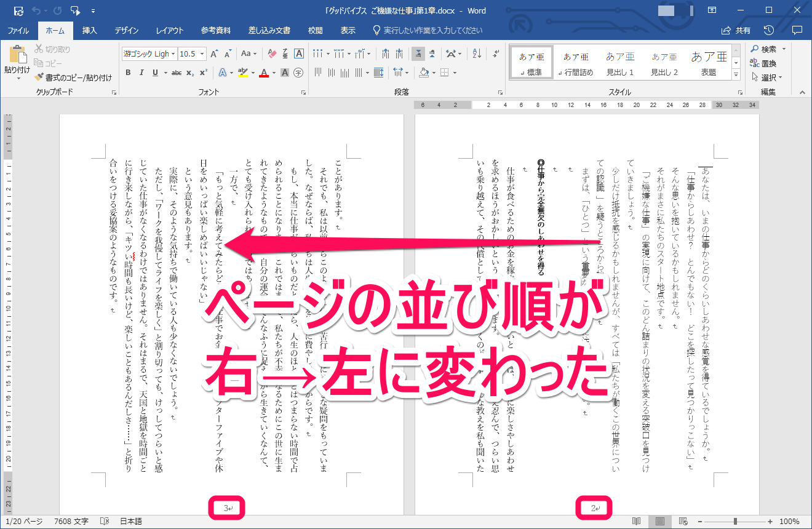Open the Change Case (Aa) dropdown
The height and width of the screenshot is (529, 812).
click(x=249, y=54)
